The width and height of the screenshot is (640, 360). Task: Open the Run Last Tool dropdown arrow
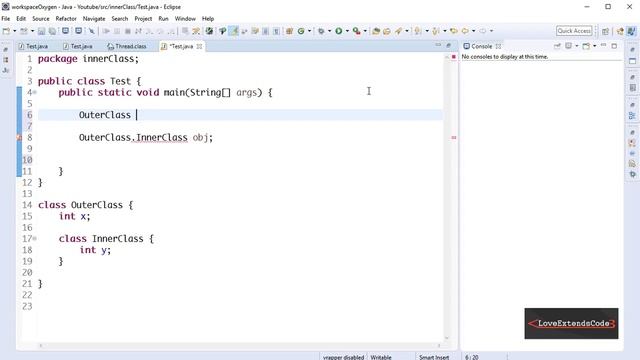(365, 31)
